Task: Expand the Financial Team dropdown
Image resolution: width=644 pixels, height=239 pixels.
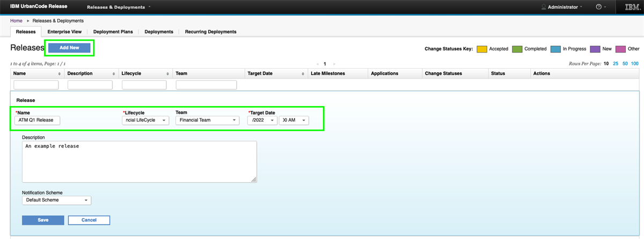Action: click(x=207, y=121)
